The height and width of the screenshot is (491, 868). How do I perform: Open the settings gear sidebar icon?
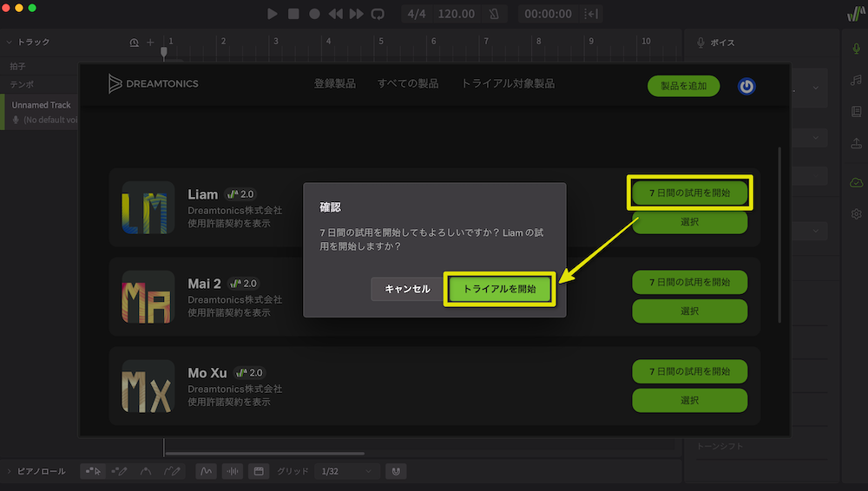click(x=857, y=213)
